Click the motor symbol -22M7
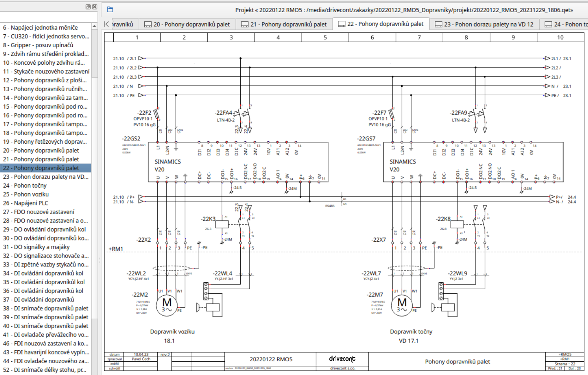Screen dimensions: 588x375 [x=402, y=305]
